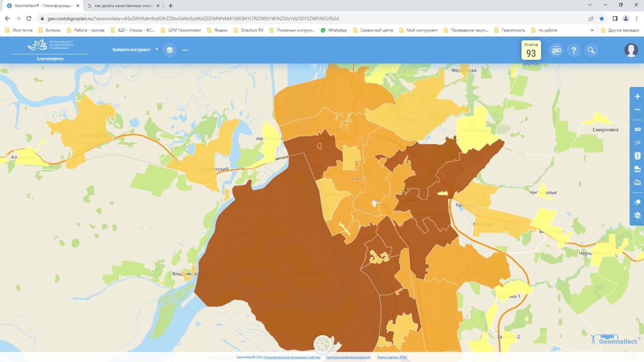
Task: Open the Грамотность bookmark
Action: click(510, 30)
